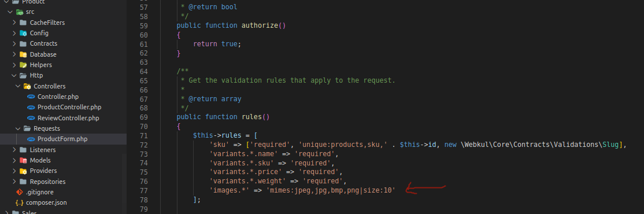Click the Models folder icon
The height and width of the screenshot is (214, 644).
23,160
